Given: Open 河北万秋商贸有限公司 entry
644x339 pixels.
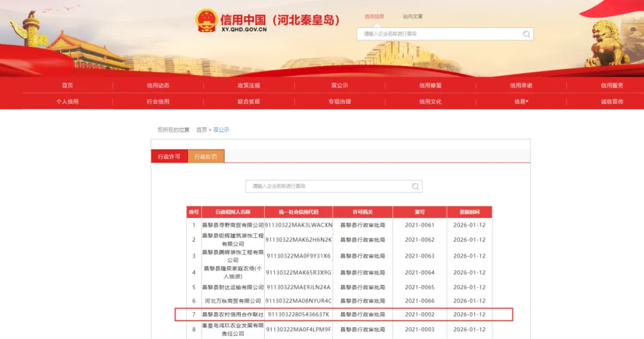Looking at the screenshot, I should (233, 301).
